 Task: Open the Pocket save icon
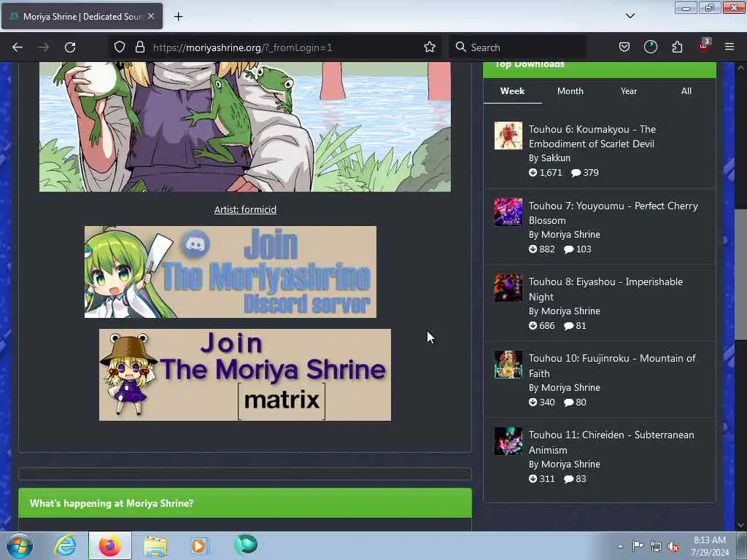[624, 47]
